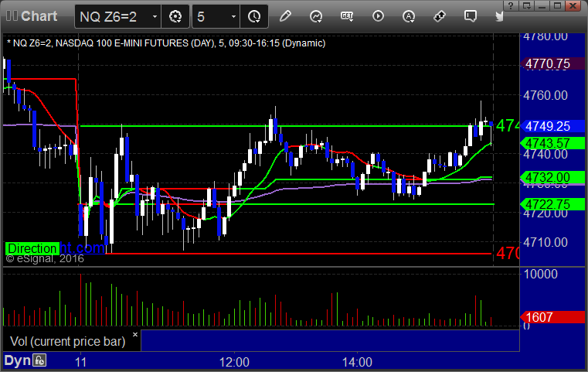Click the 4770.75 price marker
The width and height of the screenshot is (588, 372).
552,64
